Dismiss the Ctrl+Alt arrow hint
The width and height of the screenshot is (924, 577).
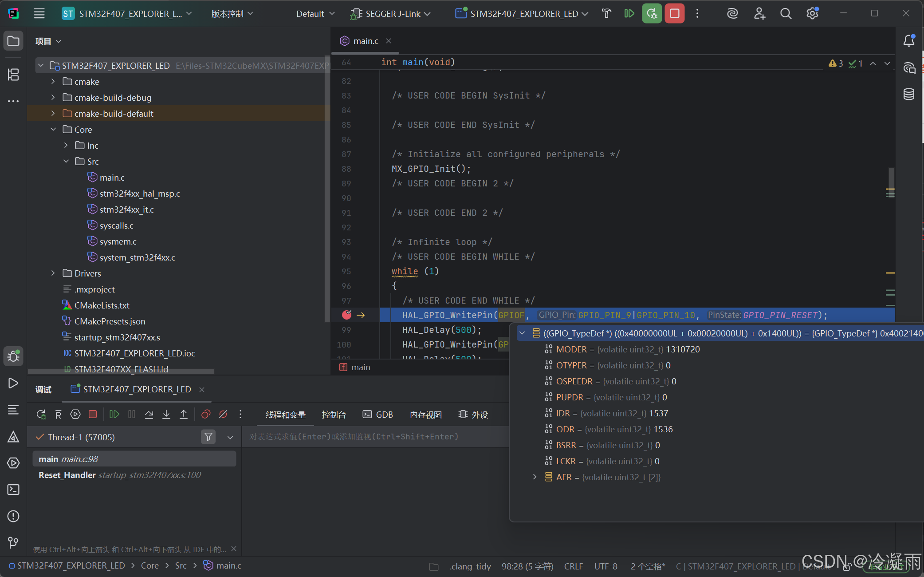[234, 549]
